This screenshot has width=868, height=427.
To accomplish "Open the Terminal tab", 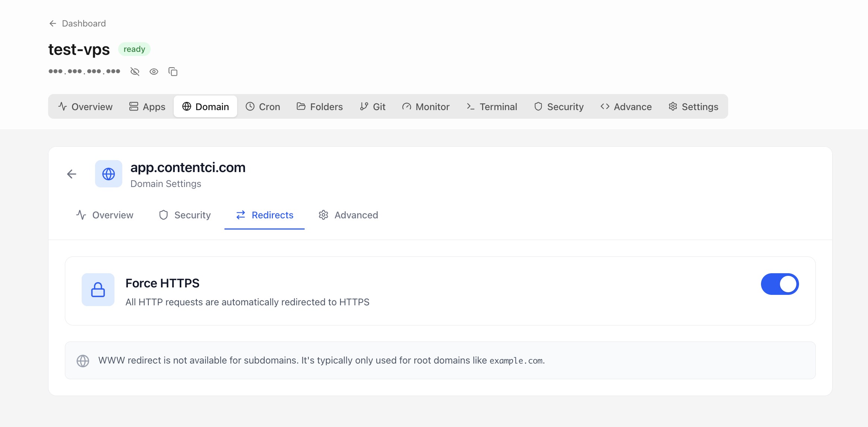I will 491,107.
